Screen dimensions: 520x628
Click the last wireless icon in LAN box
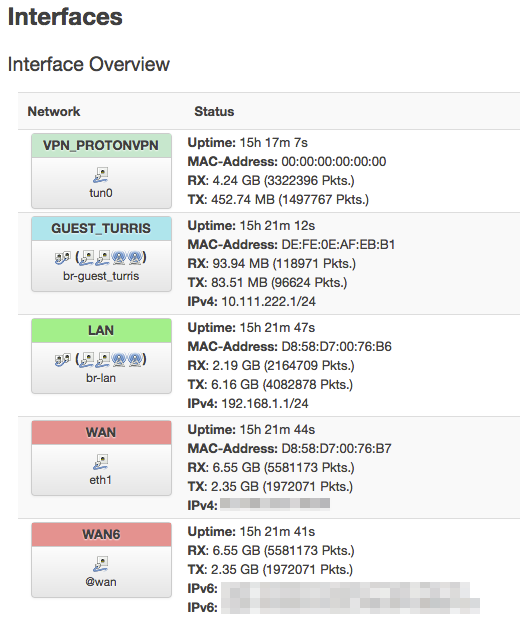[135, 360]
